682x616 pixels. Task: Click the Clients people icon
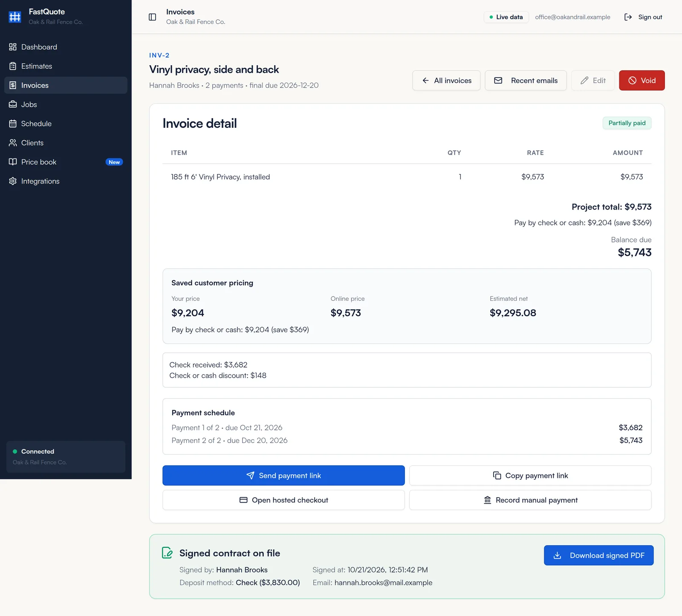coord(13,143)
